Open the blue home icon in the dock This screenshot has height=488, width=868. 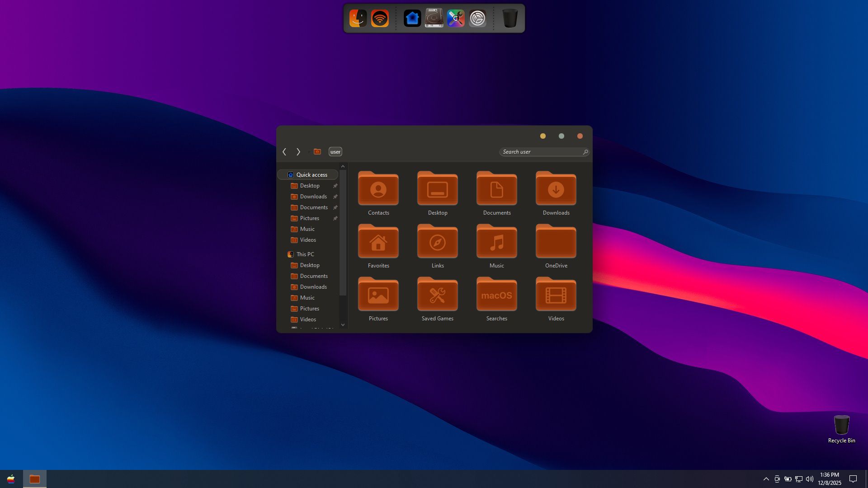[412, 19]
